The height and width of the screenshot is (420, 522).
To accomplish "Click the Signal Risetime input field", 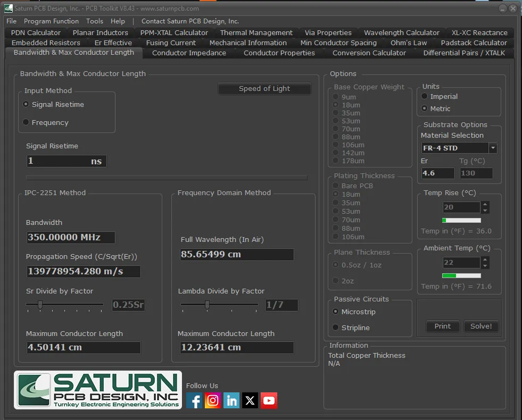I will (x=67, y=161).
